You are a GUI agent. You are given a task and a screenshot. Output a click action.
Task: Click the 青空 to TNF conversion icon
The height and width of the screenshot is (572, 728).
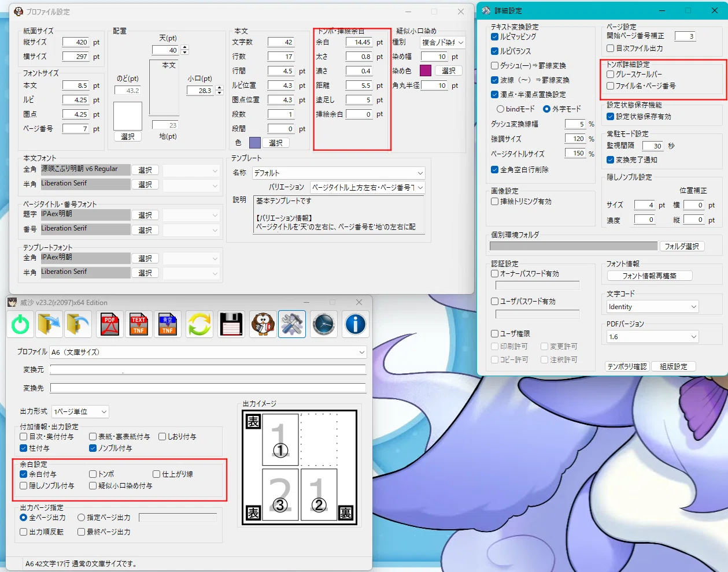point(168,324)
